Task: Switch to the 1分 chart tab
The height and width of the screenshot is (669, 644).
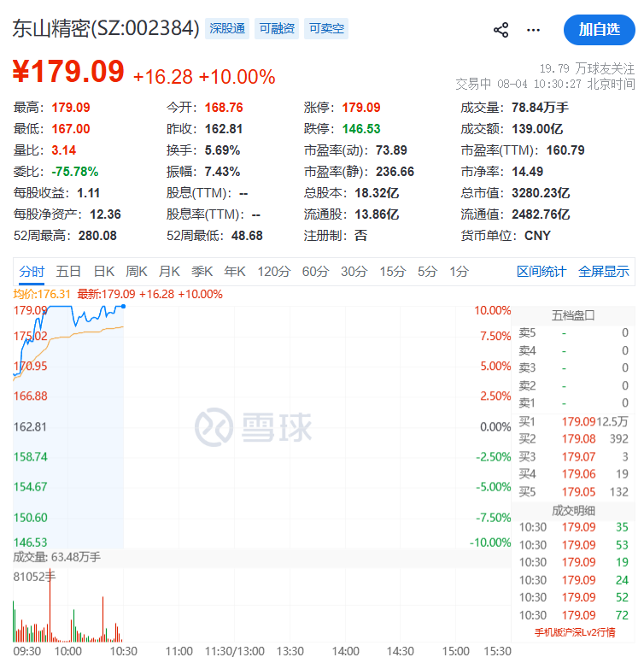Action: (x=459, y=272)
